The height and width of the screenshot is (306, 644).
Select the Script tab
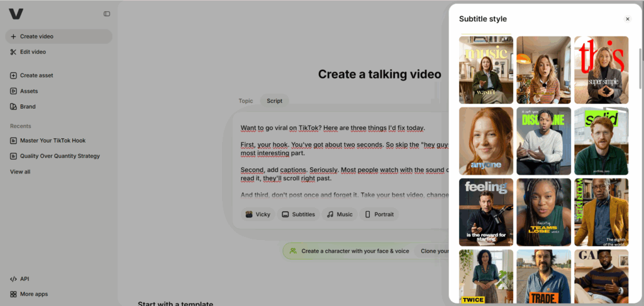point(274,101)
